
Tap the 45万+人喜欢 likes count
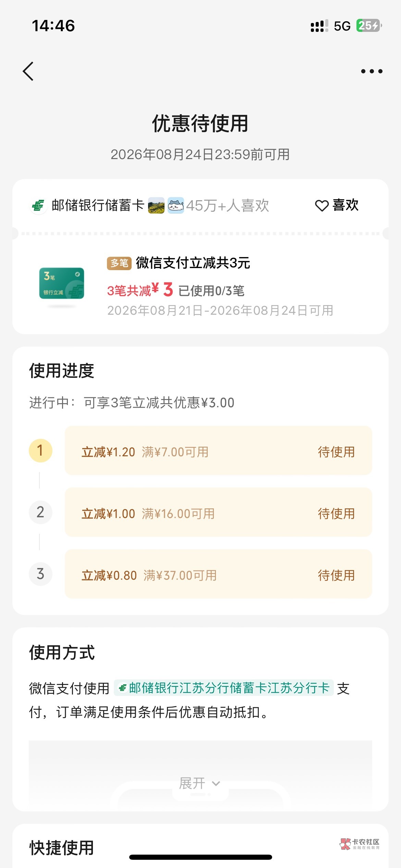228,206
